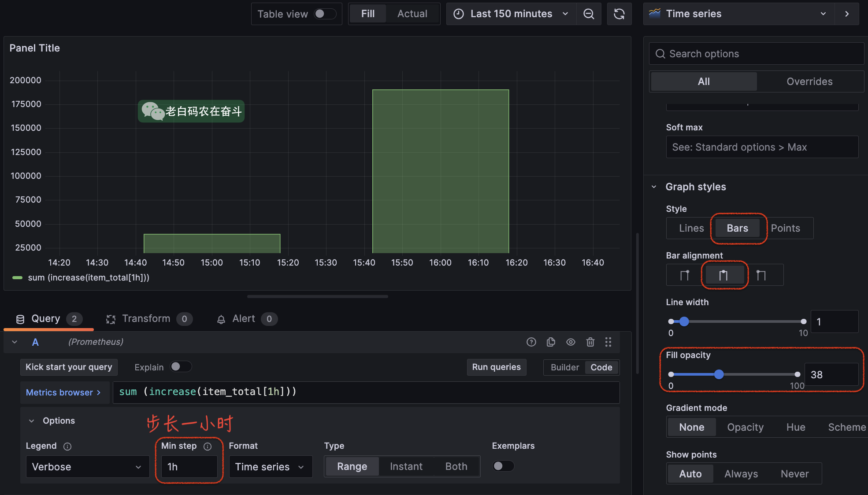Viewport: 868px width, 495px height.
Task: Select the right bar alignment icon
Action: [761, 275]
